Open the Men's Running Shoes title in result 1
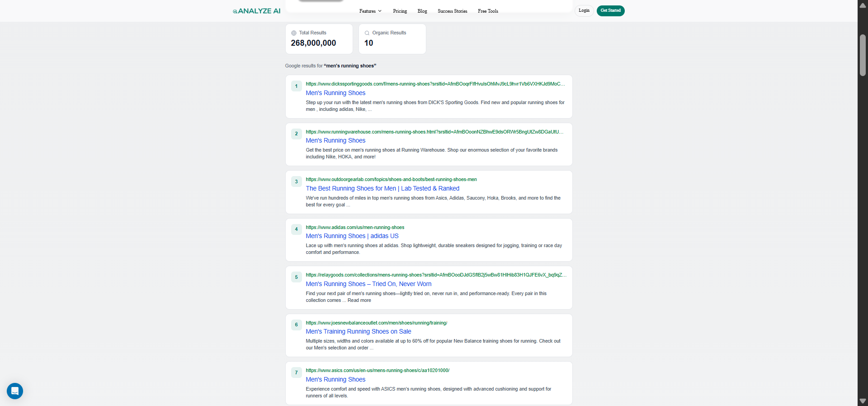 tap(335, 93)
